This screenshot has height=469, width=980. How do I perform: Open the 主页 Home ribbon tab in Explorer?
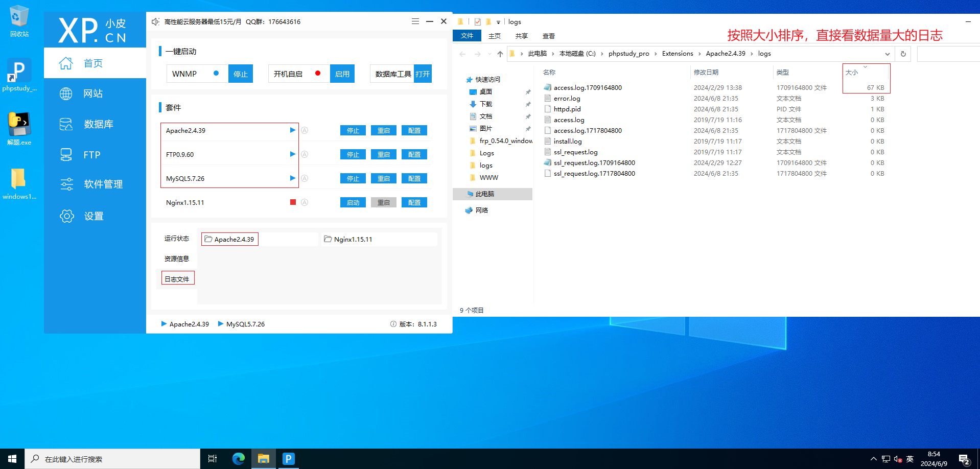(495, 36)
